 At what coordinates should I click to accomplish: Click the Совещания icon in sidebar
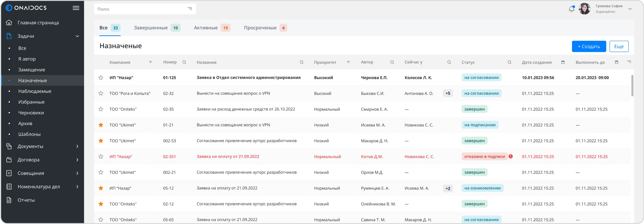pos(9,173)
